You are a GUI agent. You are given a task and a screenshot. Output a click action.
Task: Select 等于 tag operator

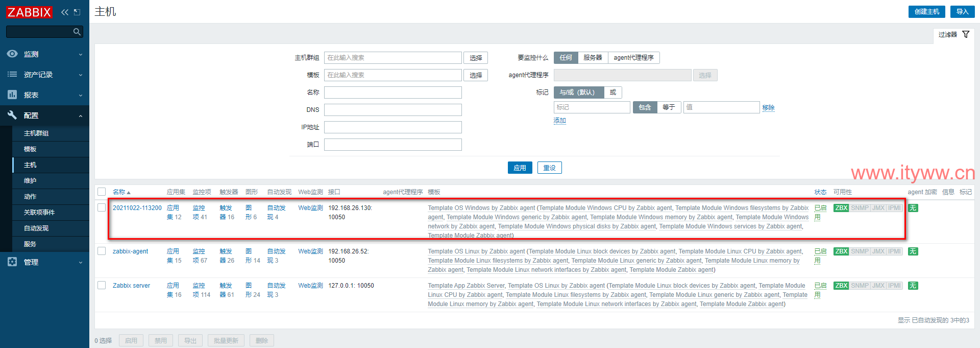pyautogui.click(x=669, y=107)
